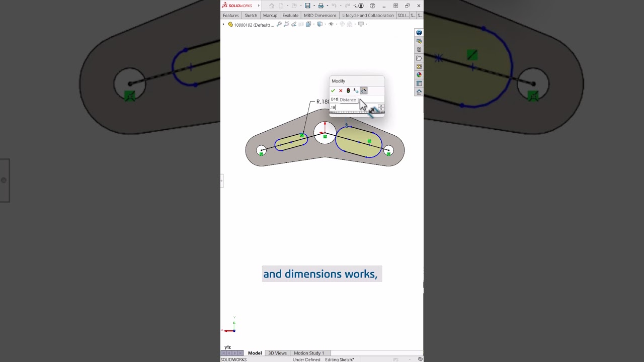
Task: Open the 3DEXPERIENCE task pane icon
Action: click(x=419, y=32)
